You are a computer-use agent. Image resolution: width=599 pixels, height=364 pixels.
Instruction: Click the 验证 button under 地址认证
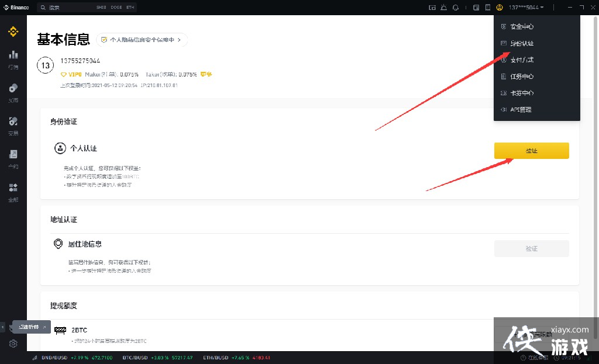pos(531,248)
